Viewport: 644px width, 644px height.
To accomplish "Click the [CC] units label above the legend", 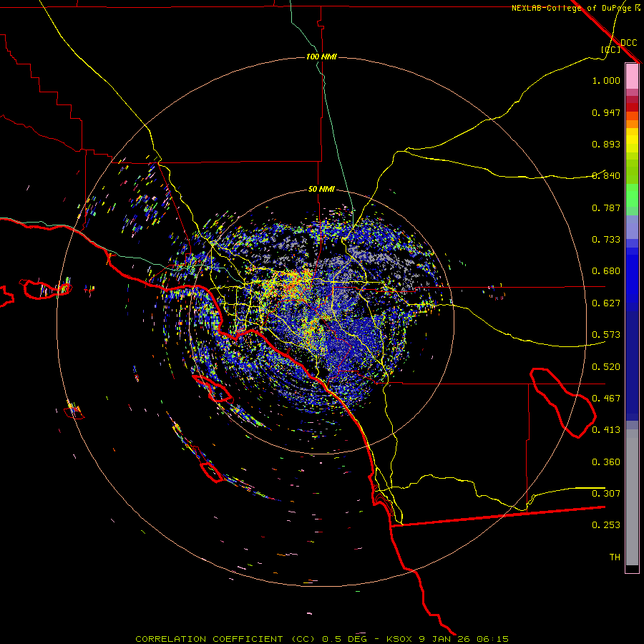I will click(x=610, y=49).
